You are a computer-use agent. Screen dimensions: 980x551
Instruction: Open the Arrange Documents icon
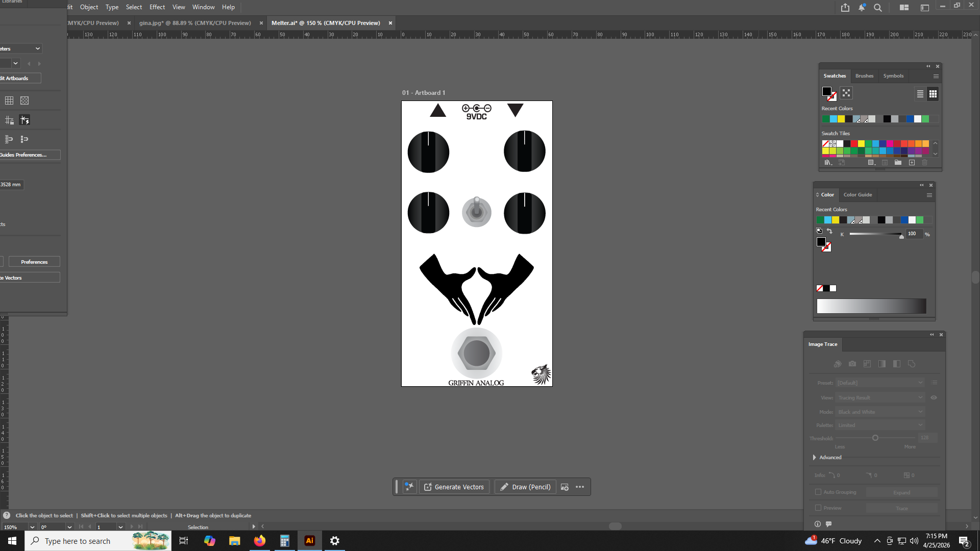[904, 8]
